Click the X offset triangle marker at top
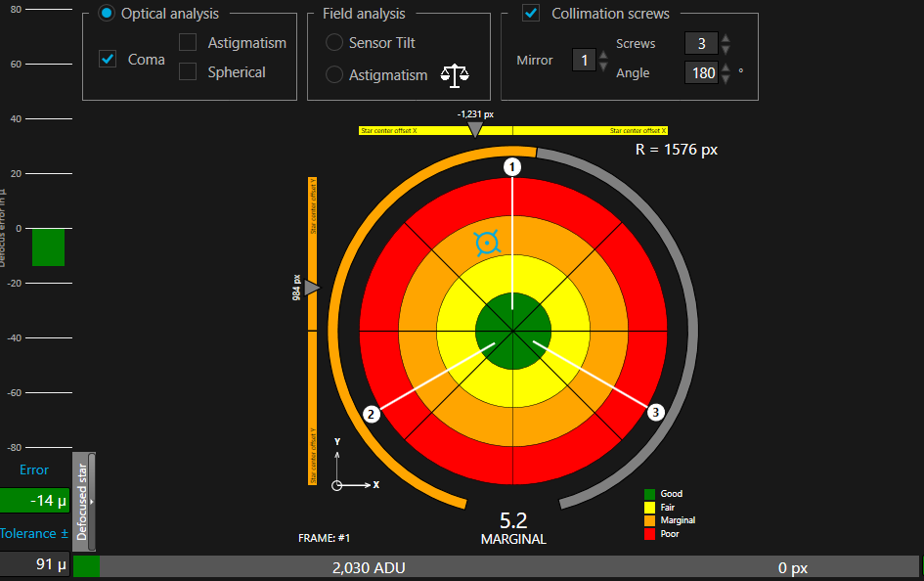The height and width of the screenshot is (581, 924). click(475, 129)
